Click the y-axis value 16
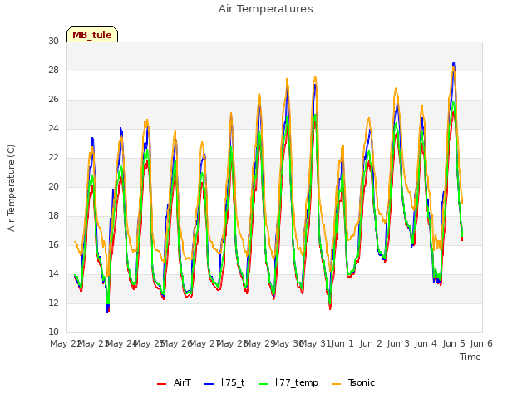The image size is (532, 399). coord(53,245)
